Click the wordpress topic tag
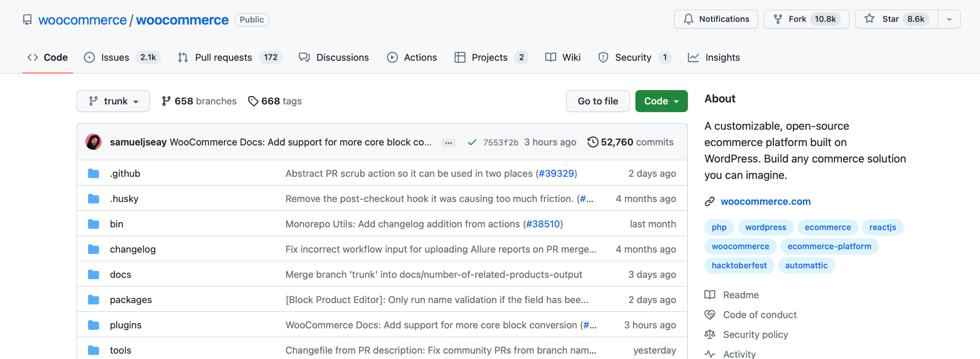 click(766, 227)
